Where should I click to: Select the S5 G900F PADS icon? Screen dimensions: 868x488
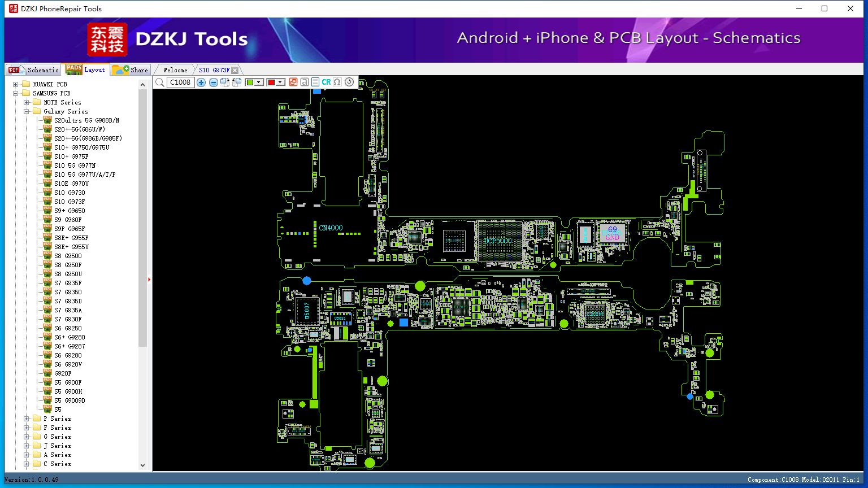[47, 382]
